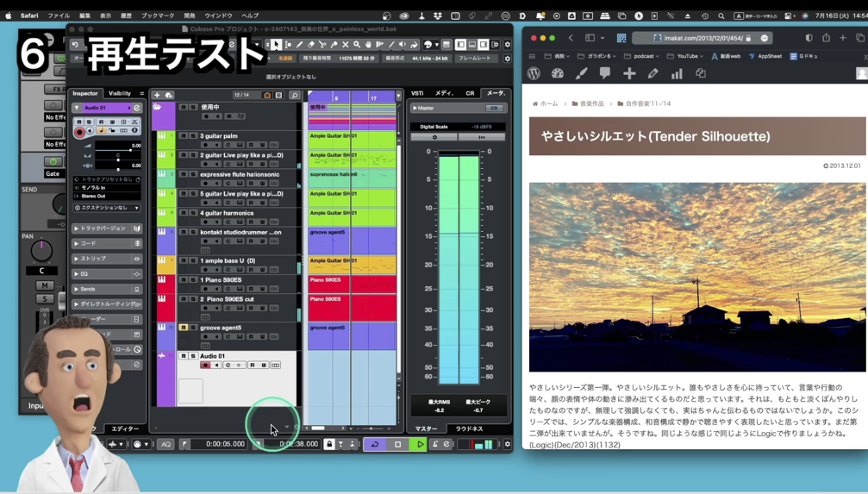Click the 音楽作品 breadcrumb link
Image resolution: width=868 pixels, height=494 pixels.
(591, 103)
